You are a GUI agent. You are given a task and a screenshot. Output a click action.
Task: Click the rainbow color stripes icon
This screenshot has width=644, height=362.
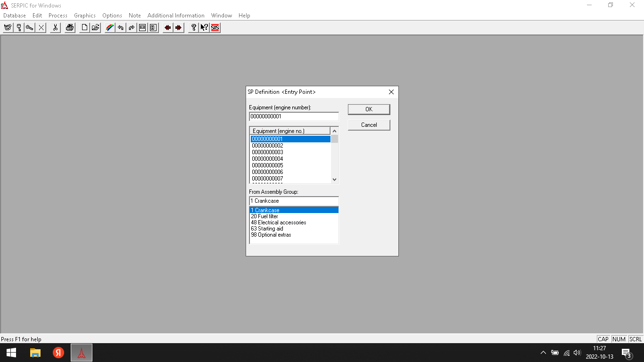[109, 28]
